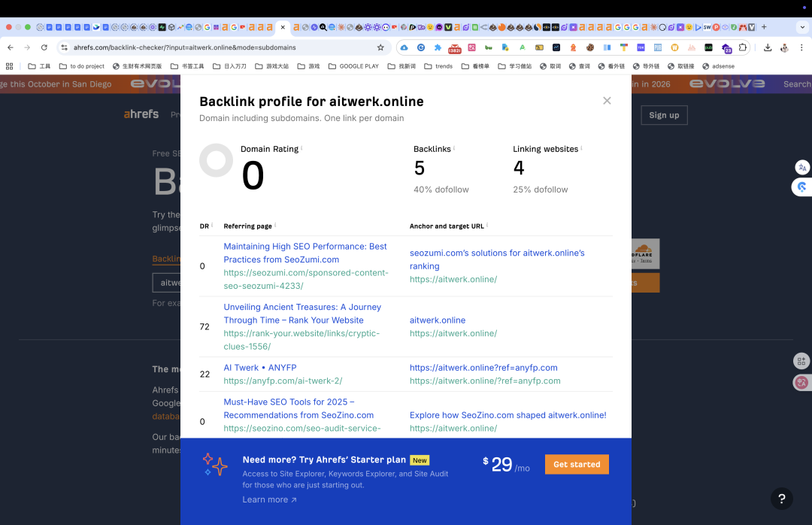Image resolution: width=812 pixels, height=525 pixels.
Task: Open the Chrome profile avatar
Action: coord(784,47)
